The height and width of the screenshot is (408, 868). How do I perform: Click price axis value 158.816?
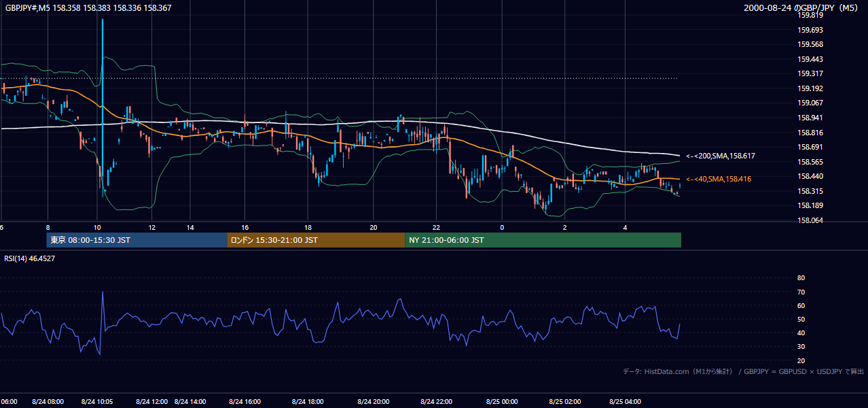810,133
